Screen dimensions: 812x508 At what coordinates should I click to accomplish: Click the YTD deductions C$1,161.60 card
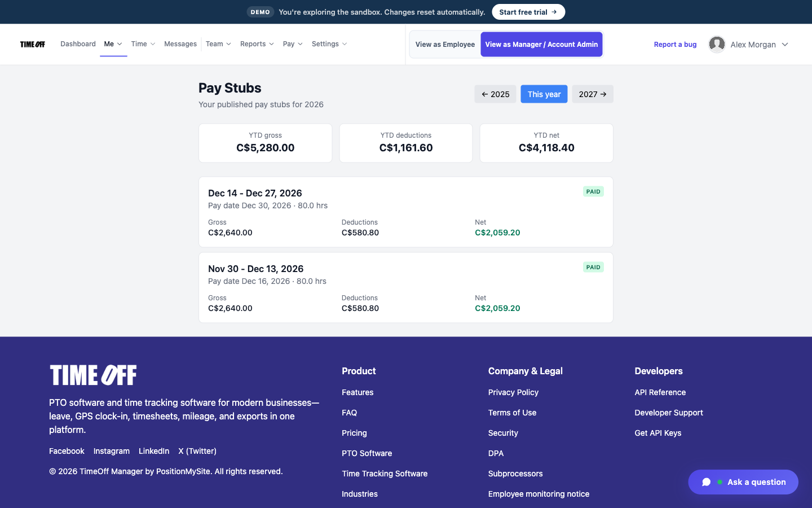(x=406, y=143)
